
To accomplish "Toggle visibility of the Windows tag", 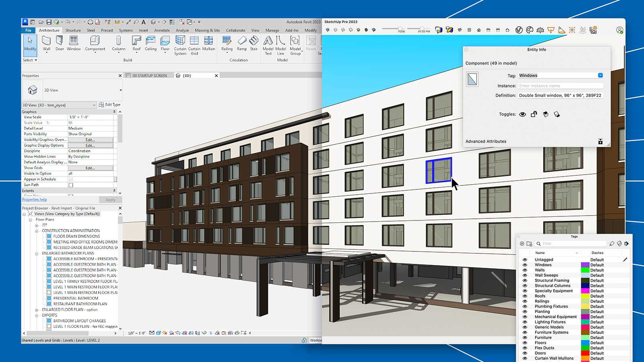I will (x=525, y=265).
